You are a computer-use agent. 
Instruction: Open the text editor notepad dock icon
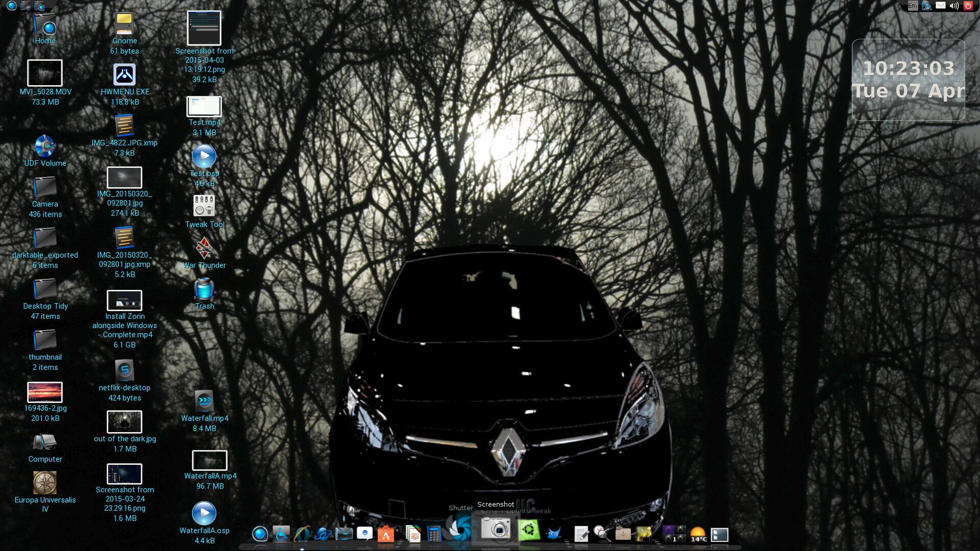pos(581,534)
